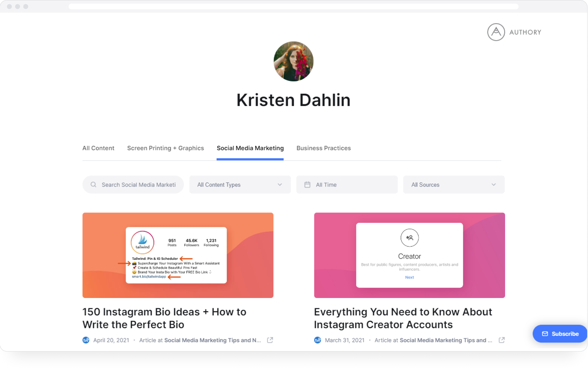Click the search magnifier icon
The height and width of the screenshot is (372, 588).
click(x=93, y=185)
